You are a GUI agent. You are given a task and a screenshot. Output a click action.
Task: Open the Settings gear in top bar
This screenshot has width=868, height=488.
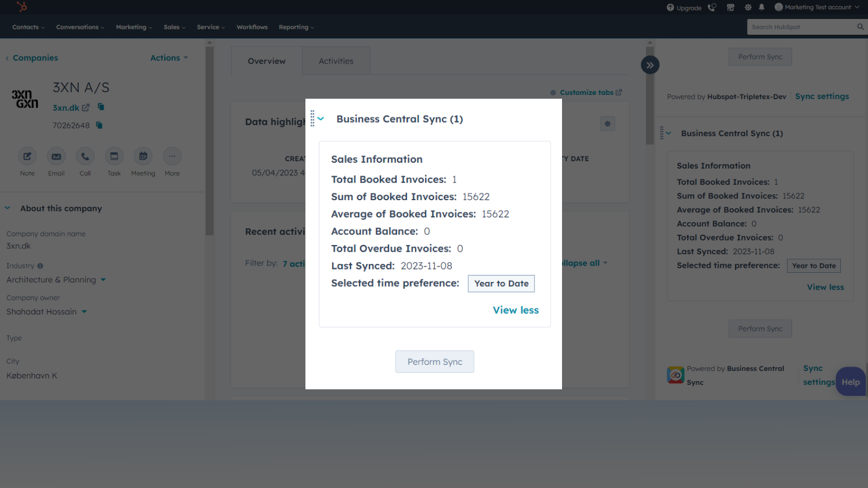[x=747, y=7]
